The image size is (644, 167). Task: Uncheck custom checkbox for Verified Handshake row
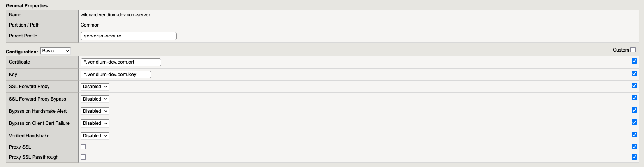(634, 135)
